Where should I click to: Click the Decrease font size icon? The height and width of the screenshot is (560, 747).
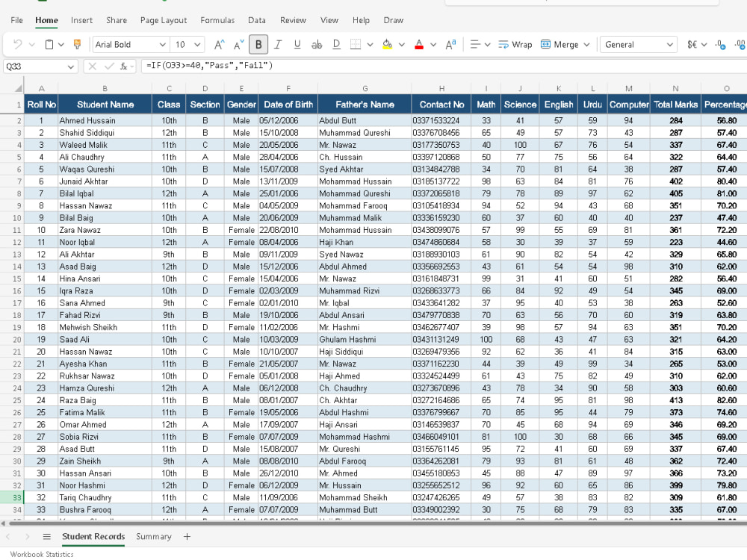pos(239,44)
